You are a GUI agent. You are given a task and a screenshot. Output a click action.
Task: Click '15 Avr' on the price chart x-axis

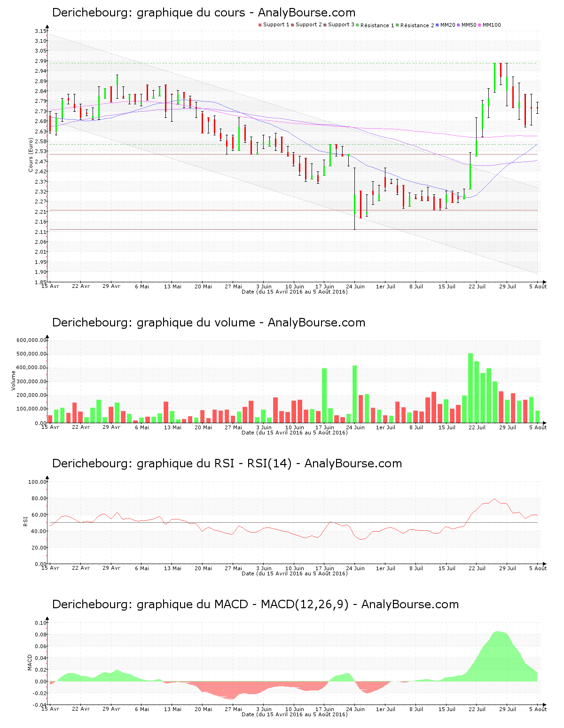coord(50,286)
